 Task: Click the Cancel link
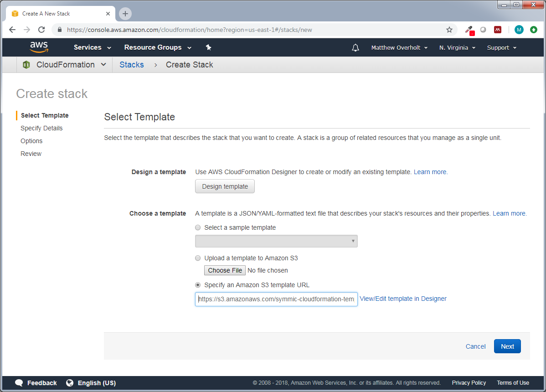click(x=475, y=346)
